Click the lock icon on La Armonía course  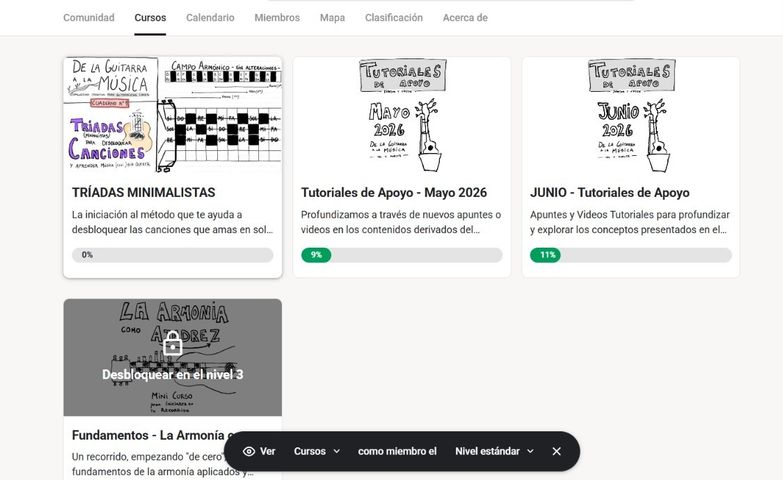[173, 343]
